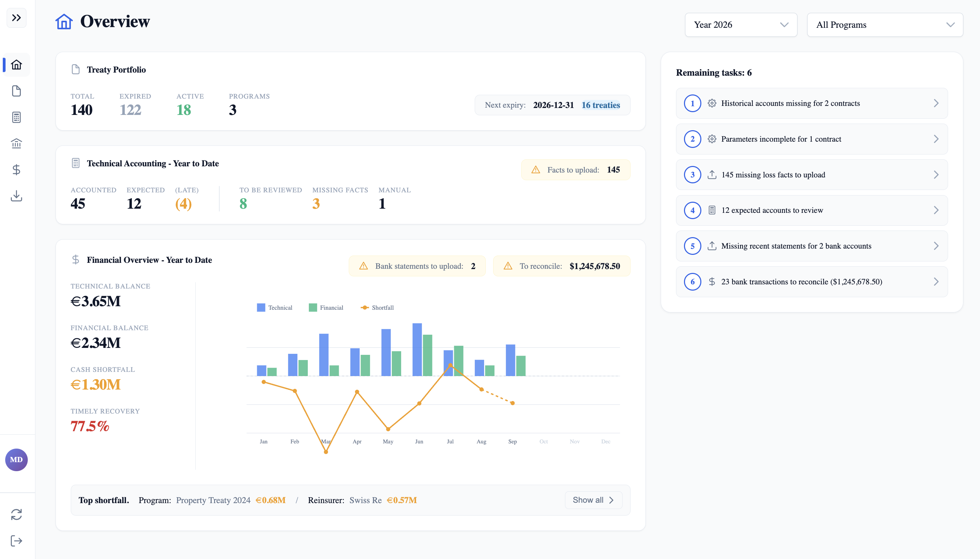
Task: Toggle the Financial series in the chart legend
Action: pos(326,307)
